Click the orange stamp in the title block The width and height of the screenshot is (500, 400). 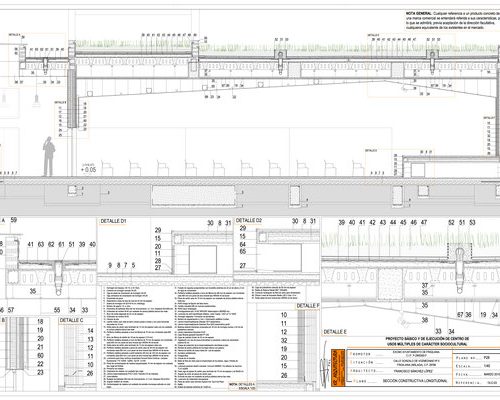(x=338, y=368)
